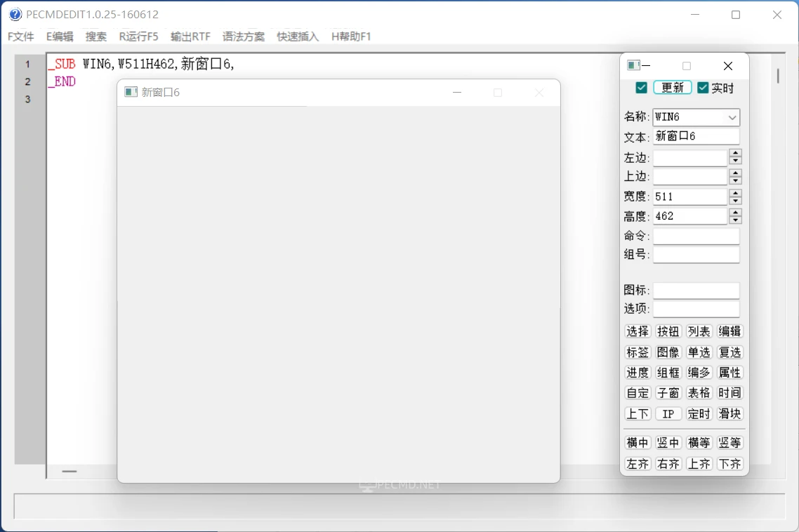This screenshot has height=532, width=799.
Task: Click the 命令 input field
Action: pos(696,236)
